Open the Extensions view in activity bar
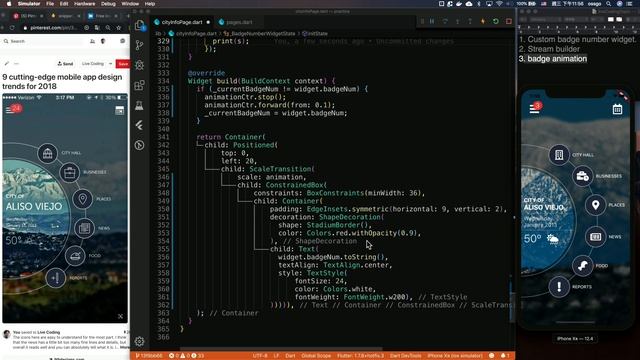The width and height of the screenshot is (640, 360). (x=140, y=85)
